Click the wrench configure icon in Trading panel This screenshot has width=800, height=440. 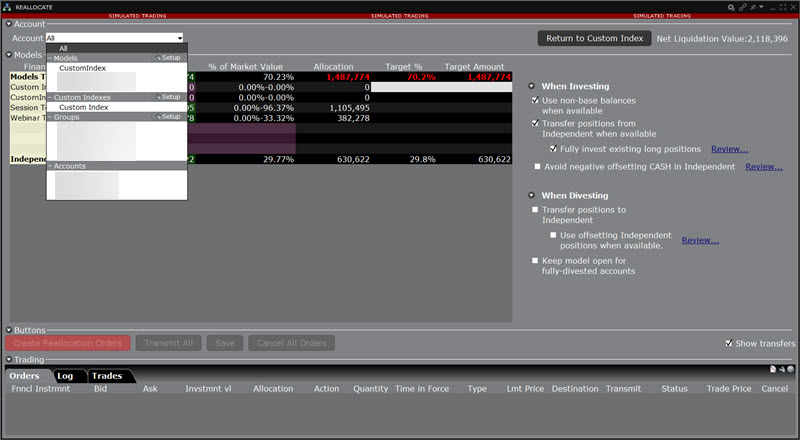point(782,369)
